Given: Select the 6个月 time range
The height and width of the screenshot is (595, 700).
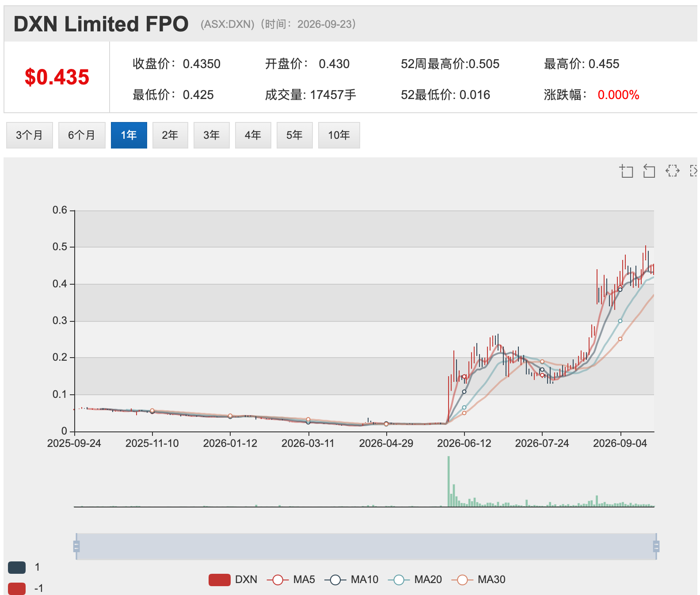Looking at the screenshot, I should point(82,135).
